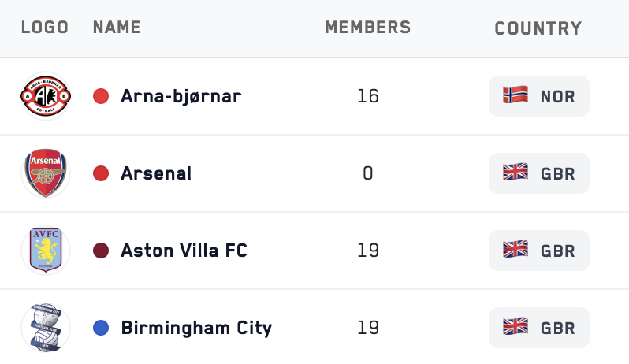Sort by the MEMBERS column header

368,28
